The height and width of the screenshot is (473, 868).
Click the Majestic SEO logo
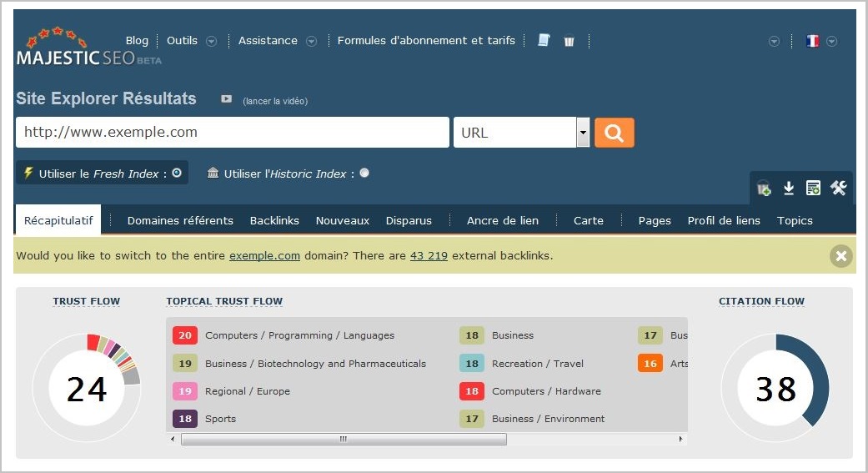pos(88,47)
